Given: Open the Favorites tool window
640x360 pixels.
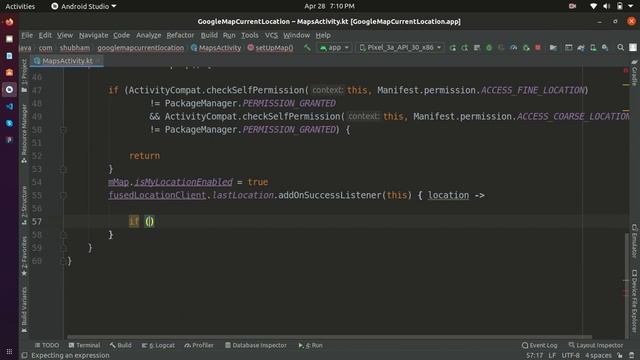Looking at the screenshot, I should 24,256.
